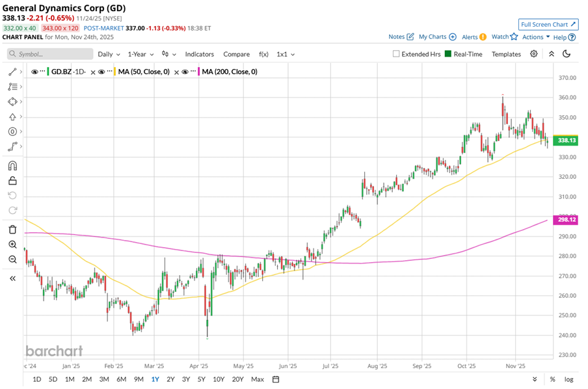Activate the magnet snap tool
588x389 pixels.
point(12,165)
